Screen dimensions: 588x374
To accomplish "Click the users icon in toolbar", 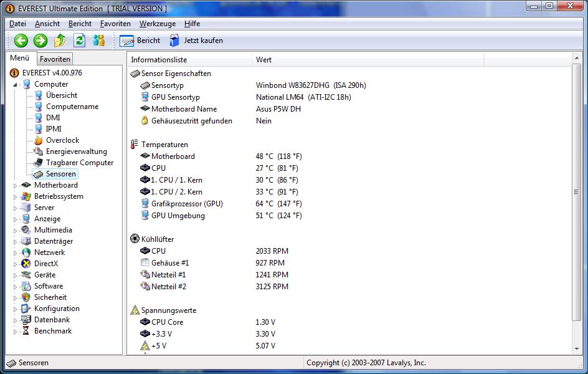I will click(98, 41).
